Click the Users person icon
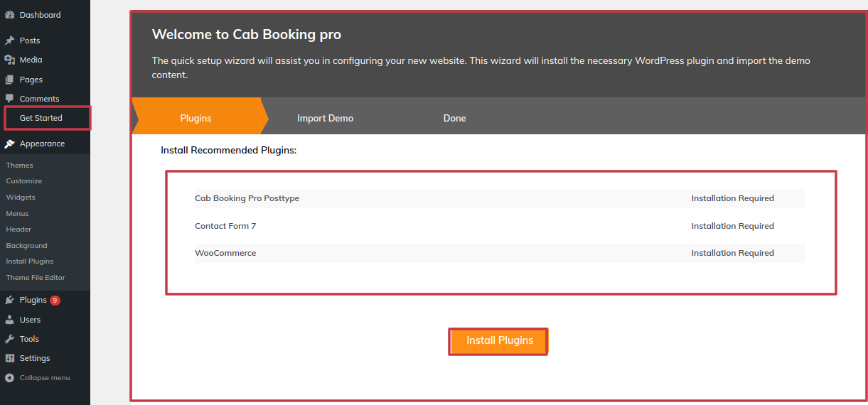The width and height of the screenshot is (868, 405). coord(10,320)
